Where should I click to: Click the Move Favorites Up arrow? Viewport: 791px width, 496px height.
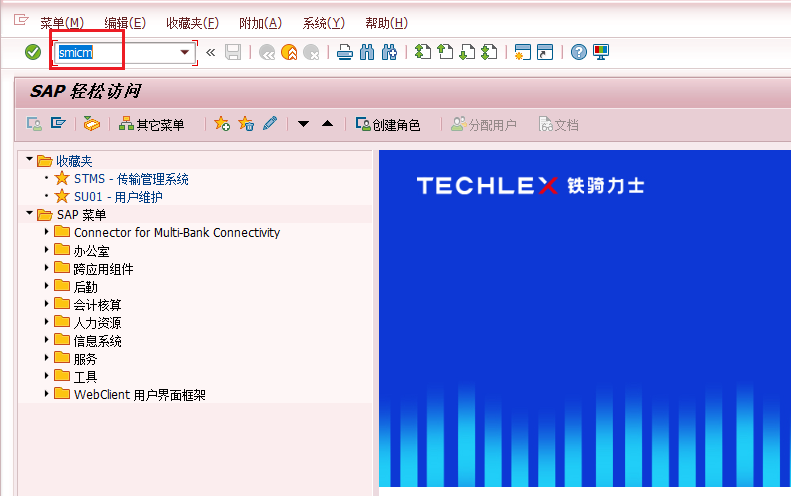tap(327, 124)
